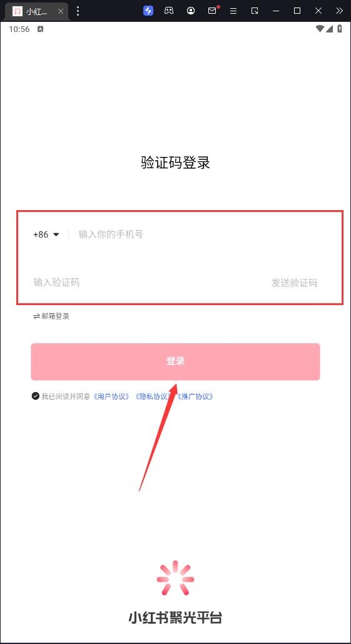351x644 pixels.
Task: Click the blue lightning bolt icon
Action: (148, 11)
